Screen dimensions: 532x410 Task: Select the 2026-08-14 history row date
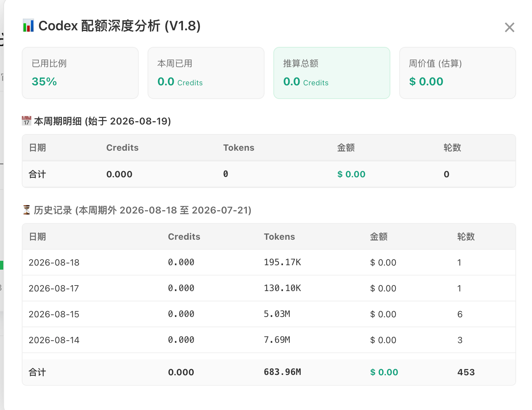[x=54, y=340]
